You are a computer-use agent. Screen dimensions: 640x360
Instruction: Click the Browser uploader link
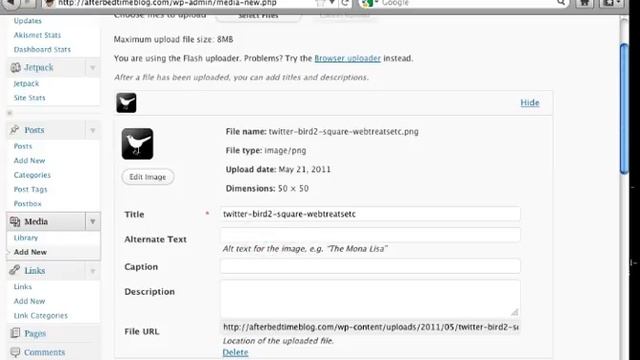347,58
